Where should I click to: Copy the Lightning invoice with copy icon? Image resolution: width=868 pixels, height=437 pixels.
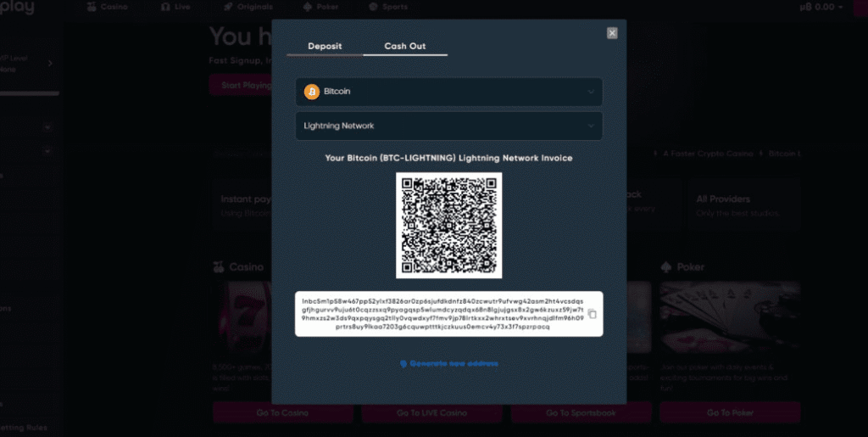(x=592, y=314)
